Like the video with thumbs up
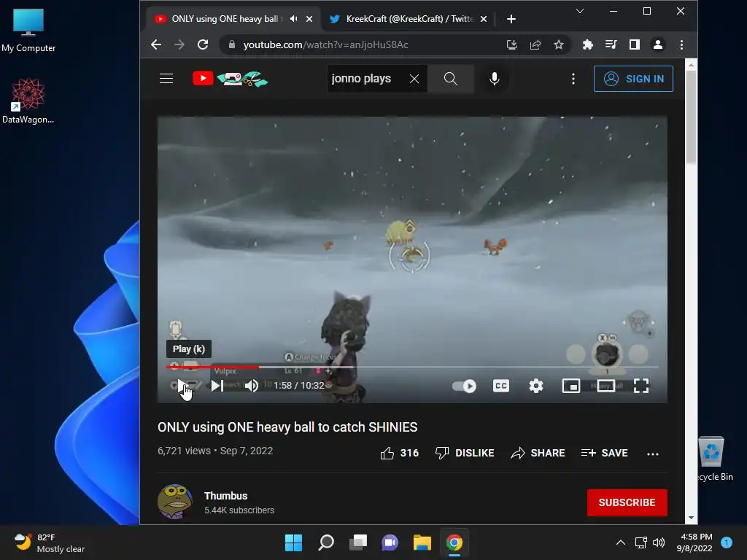 point(399,453)
